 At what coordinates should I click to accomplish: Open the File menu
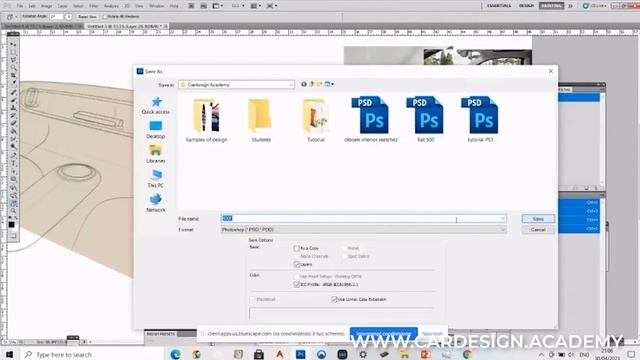click(x=20, y=6)
